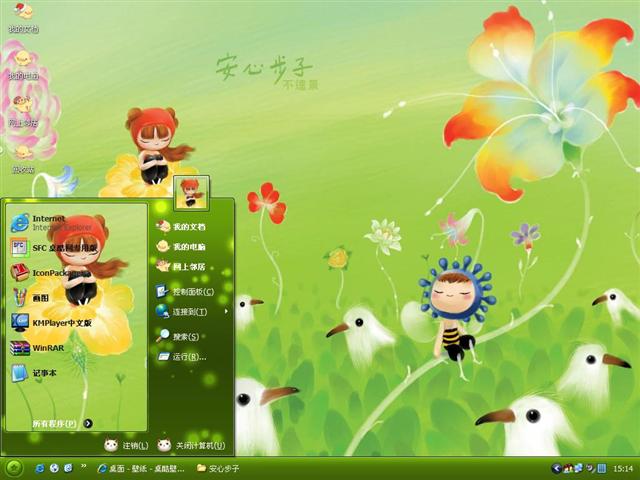This screenshot has width=640, height=480.
Task: Open the 运行(R)... run dialog
Action: coord(182,357)
